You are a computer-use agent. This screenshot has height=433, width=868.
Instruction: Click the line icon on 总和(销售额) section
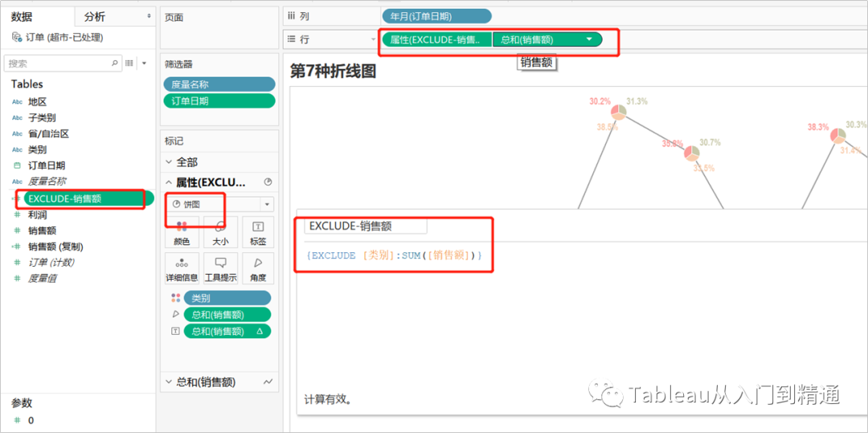pos(268,382)
